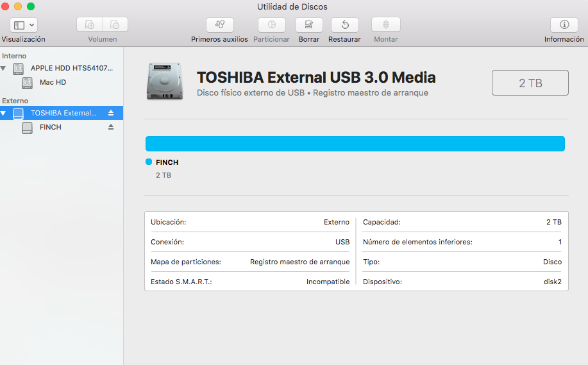
Task: Click the APPLE HDD drive icon
Action: pos(18,69)
